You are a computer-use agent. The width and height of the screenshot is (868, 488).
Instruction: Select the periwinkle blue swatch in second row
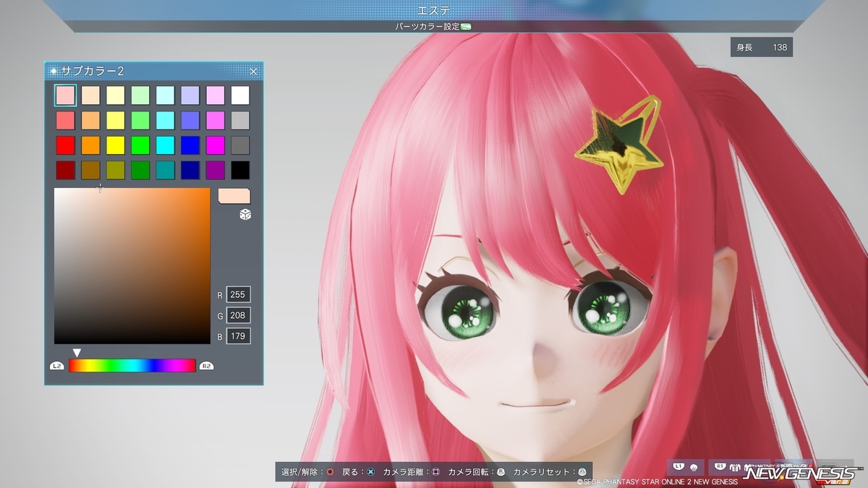(190, 120)
